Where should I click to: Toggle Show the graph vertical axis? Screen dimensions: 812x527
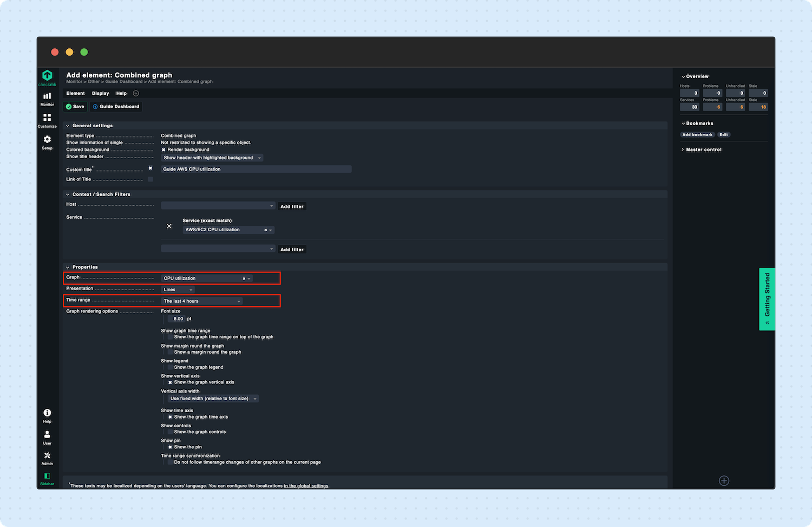pos(170,382)
